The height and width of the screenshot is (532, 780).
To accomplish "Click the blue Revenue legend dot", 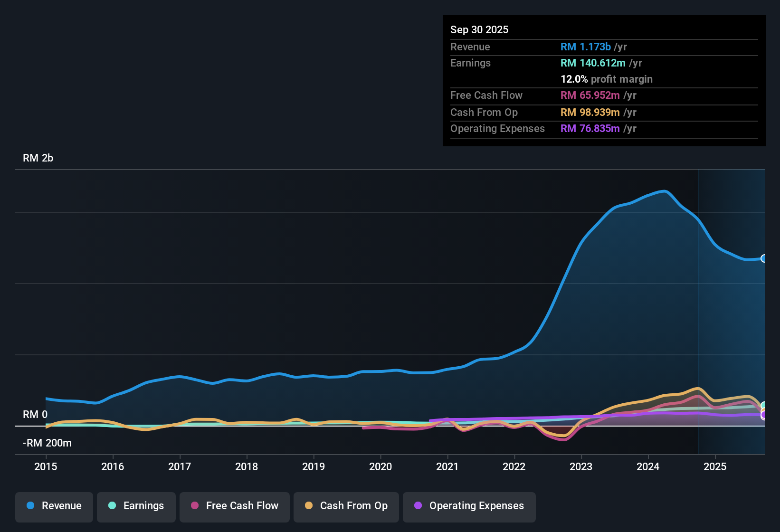I will [x=29, y=506].
